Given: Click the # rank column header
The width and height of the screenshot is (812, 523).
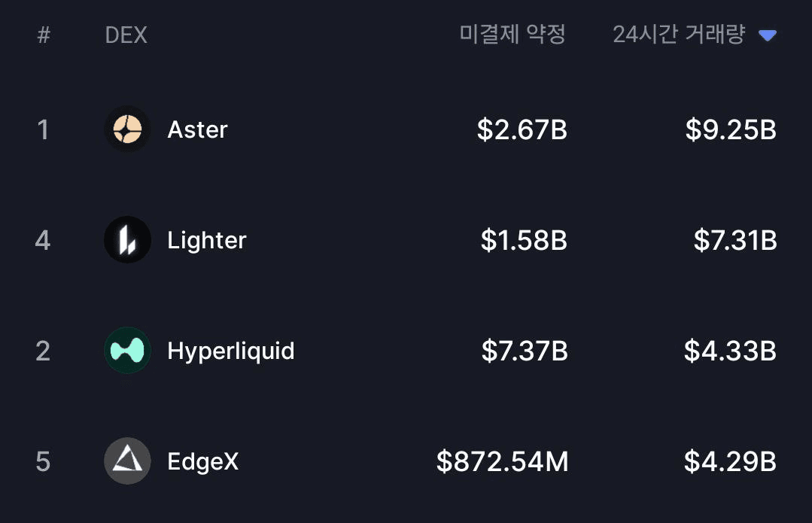Looking at the screenshot, I should click(x=44, y=35).
